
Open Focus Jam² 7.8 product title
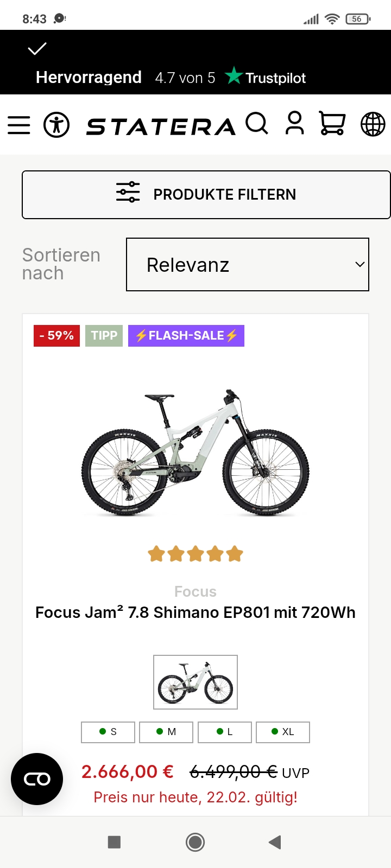click(x=195, y=612)
